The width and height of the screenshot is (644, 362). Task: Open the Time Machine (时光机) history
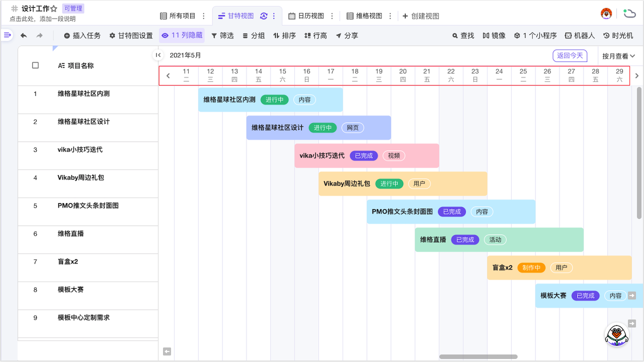click(618, 36)
